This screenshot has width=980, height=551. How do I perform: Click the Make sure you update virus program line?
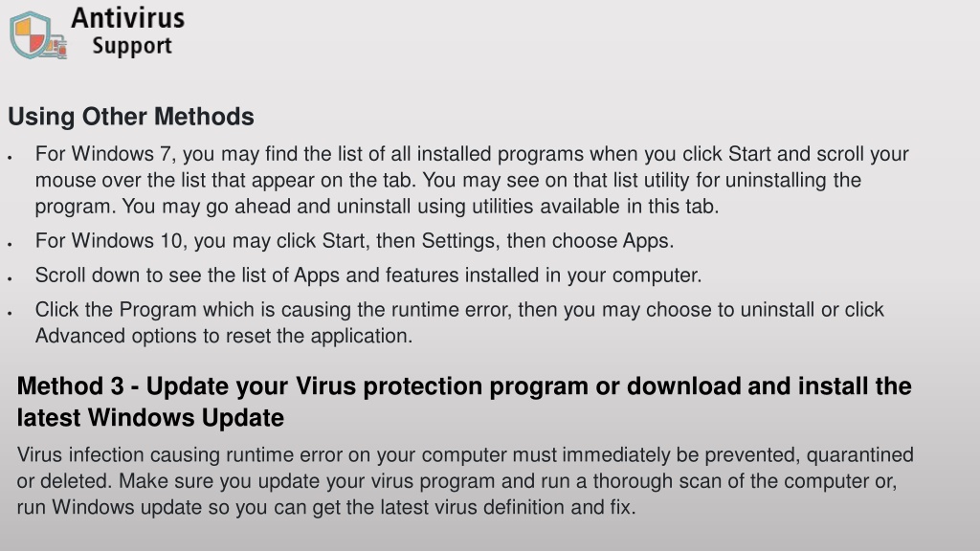point(457,481)
